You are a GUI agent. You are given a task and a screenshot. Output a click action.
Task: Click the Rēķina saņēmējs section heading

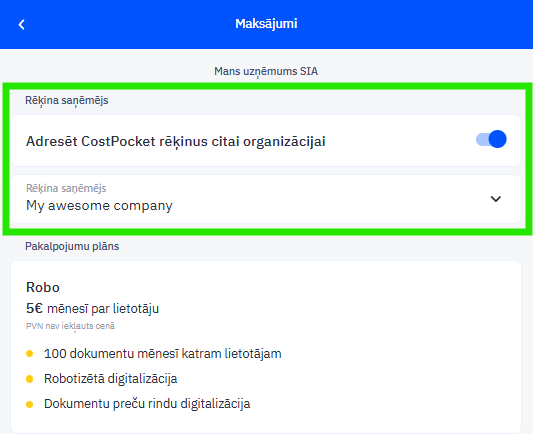click(67, 101)
